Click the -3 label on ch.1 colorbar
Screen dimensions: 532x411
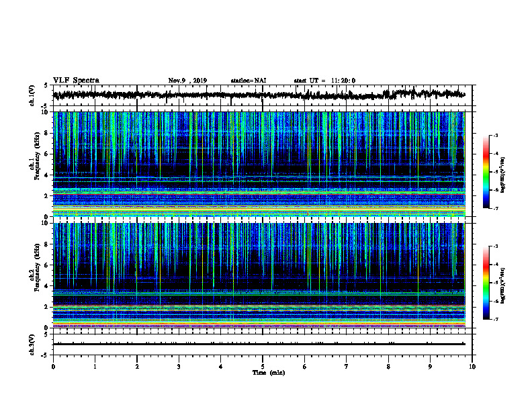[496, 136]
